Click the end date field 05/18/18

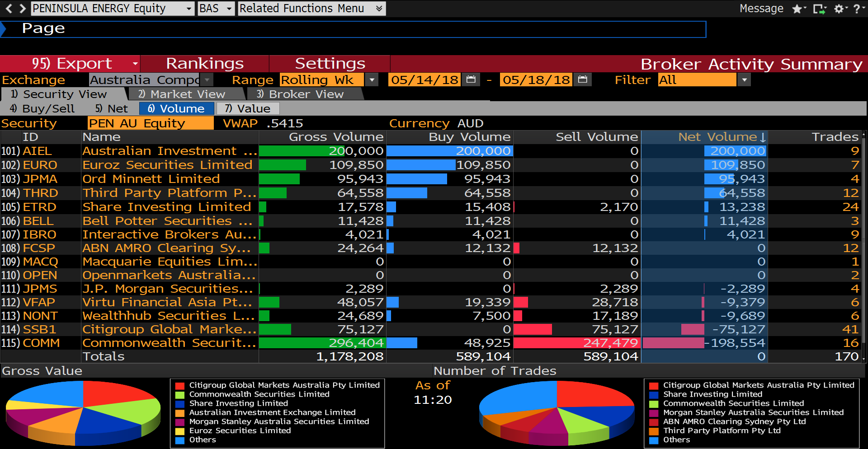(536, 80)
